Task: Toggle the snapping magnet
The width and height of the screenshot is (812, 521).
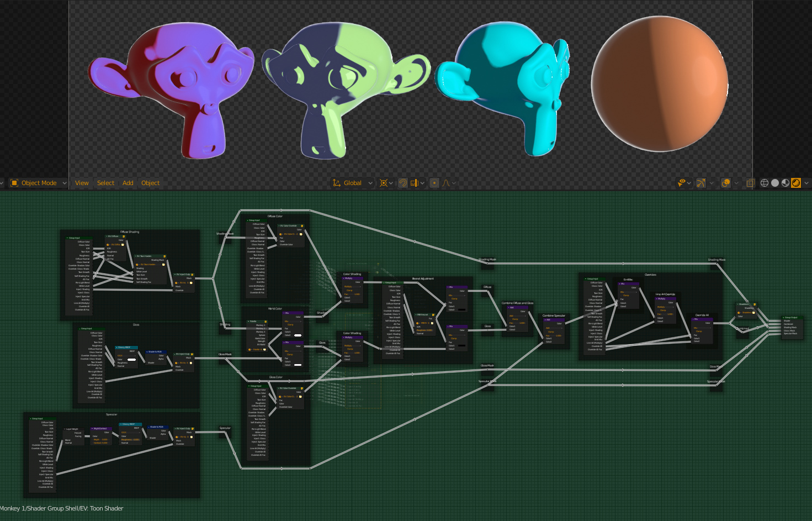Action: pos(403,183)
